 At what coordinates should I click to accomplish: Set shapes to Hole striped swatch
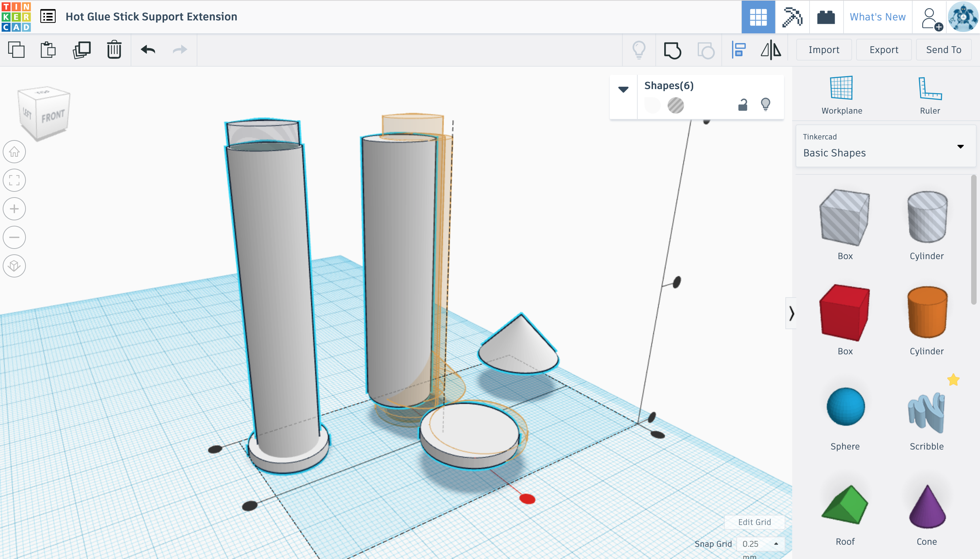click(675, 105)
